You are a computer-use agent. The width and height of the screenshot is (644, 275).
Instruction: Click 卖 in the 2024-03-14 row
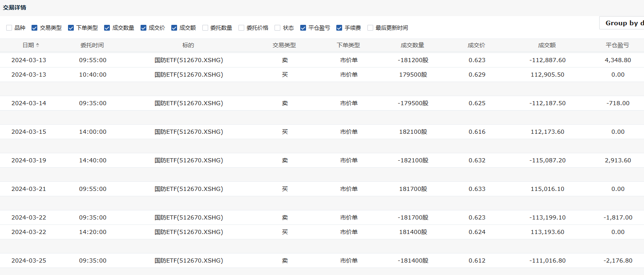[x=285, y=103]
